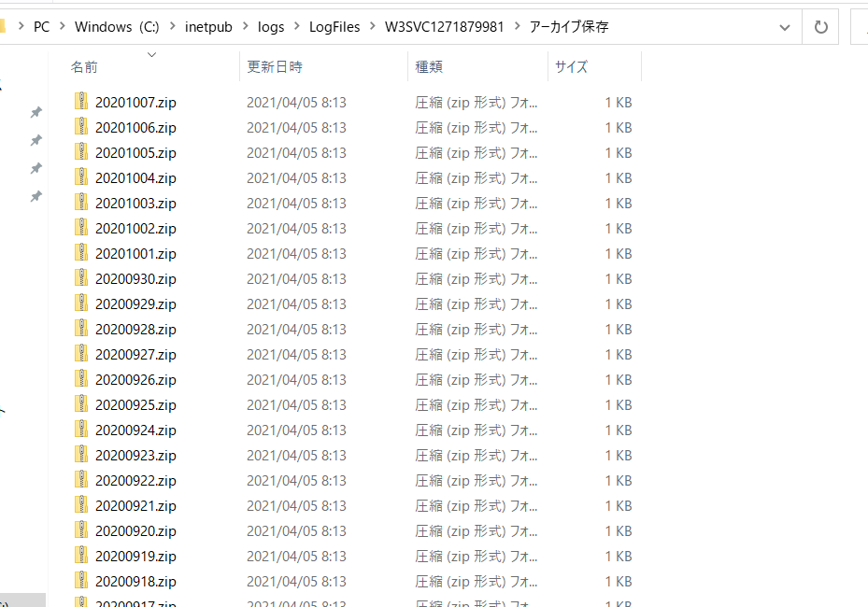
Task: Click the zip icon of 20200919.zip
Action: (81, 555)
